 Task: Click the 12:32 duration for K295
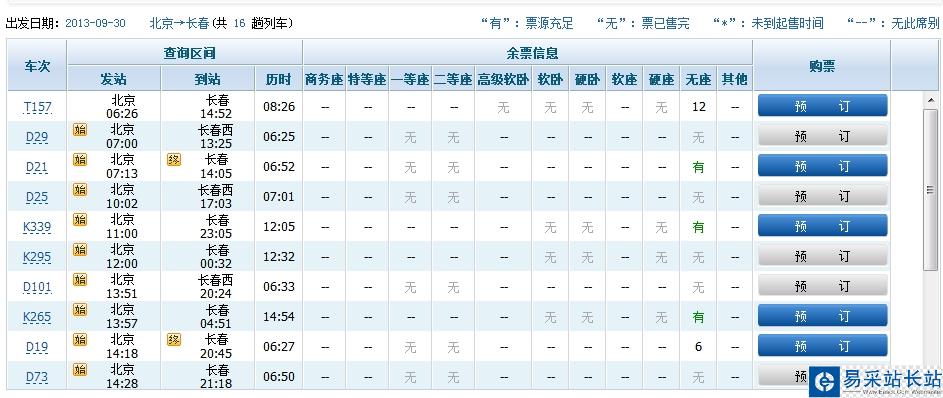tap(279, 257)
